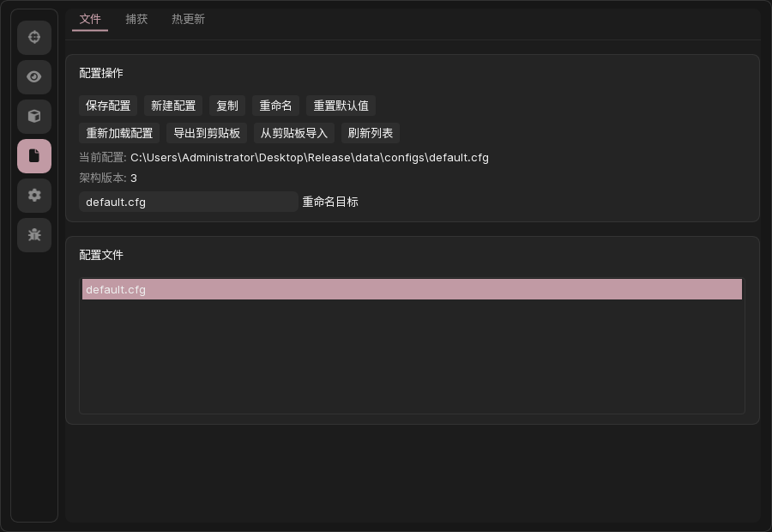The height and width of the screenshot is (532, 772).
Task: Switch to the 文件 tab
Action: coord(90,19)
